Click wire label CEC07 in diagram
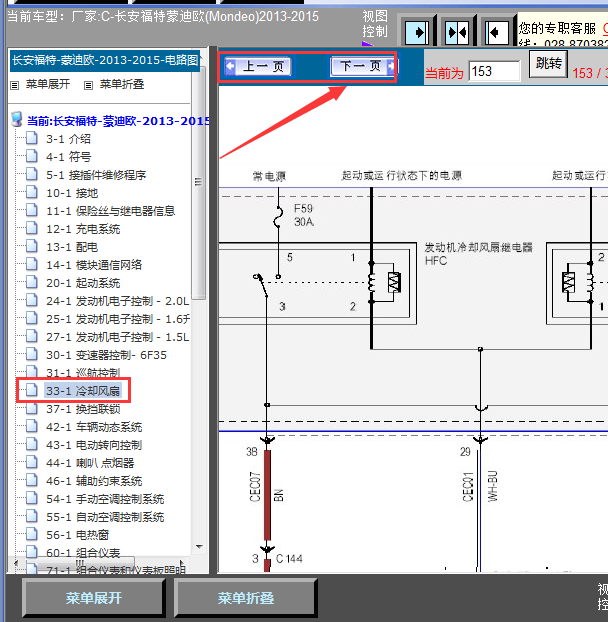608x622 pixels. pos(255,487)
